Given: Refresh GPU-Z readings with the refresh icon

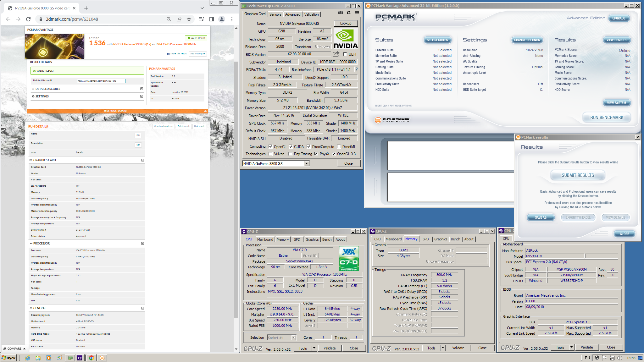Looking at the screenshot, I should click(x=348, y=13).
